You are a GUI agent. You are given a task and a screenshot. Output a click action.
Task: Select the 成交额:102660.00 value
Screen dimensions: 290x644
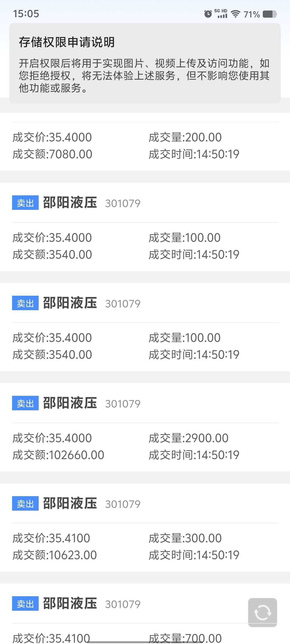[58, 455]
